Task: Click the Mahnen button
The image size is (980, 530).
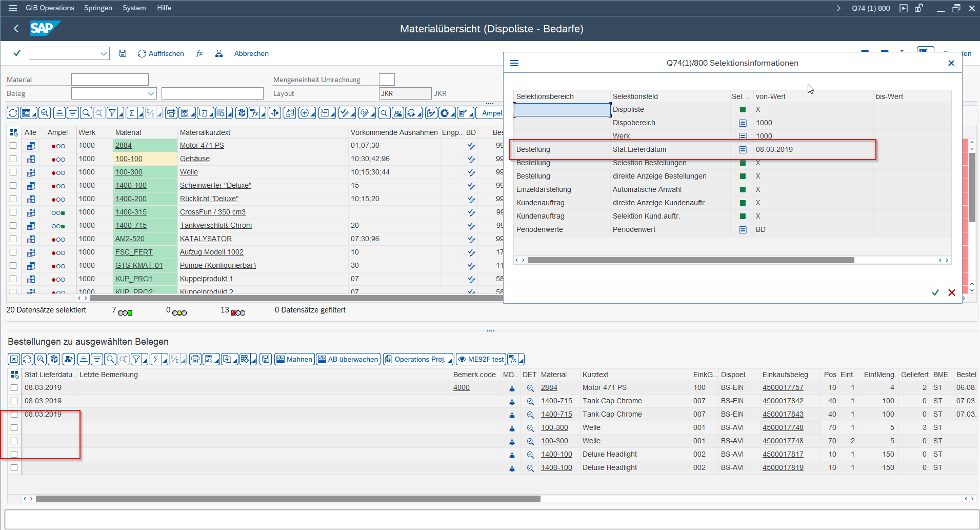Action: (x=294, y=359)
